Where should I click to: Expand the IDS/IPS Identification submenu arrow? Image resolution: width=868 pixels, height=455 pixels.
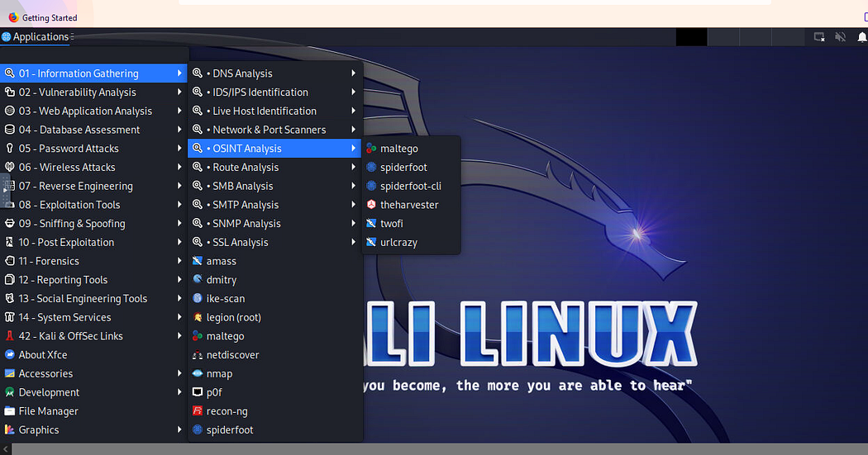[353, 92]
